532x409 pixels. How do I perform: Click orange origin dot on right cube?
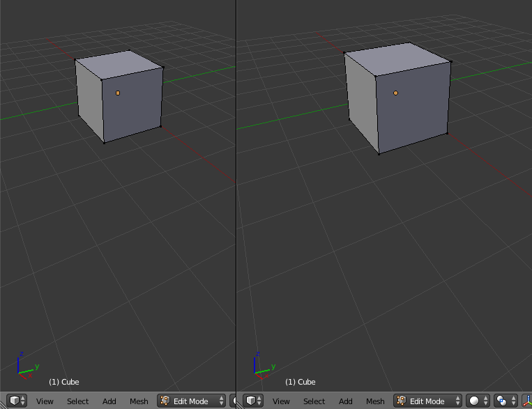click(395, 93)
